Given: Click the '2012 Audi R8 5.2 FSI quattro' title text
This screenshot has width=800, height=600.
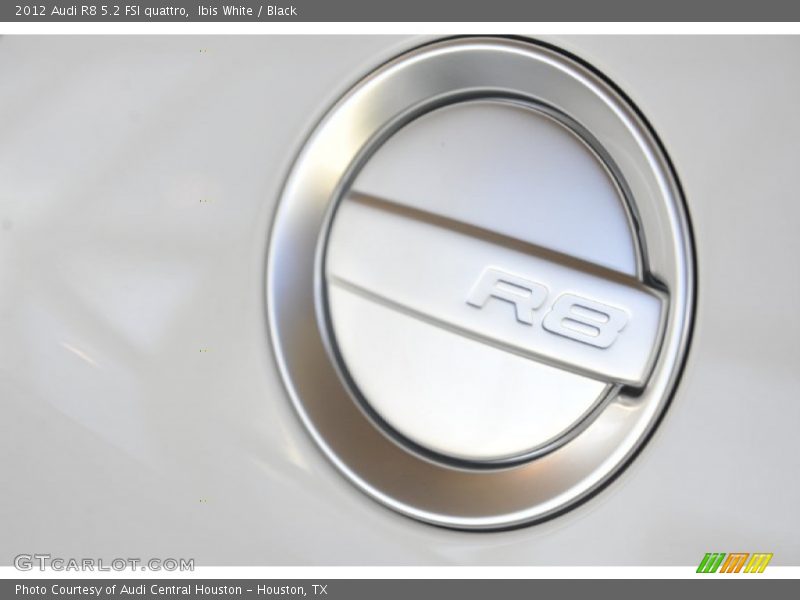Looking at the screenshot, I should click(101, 11).
